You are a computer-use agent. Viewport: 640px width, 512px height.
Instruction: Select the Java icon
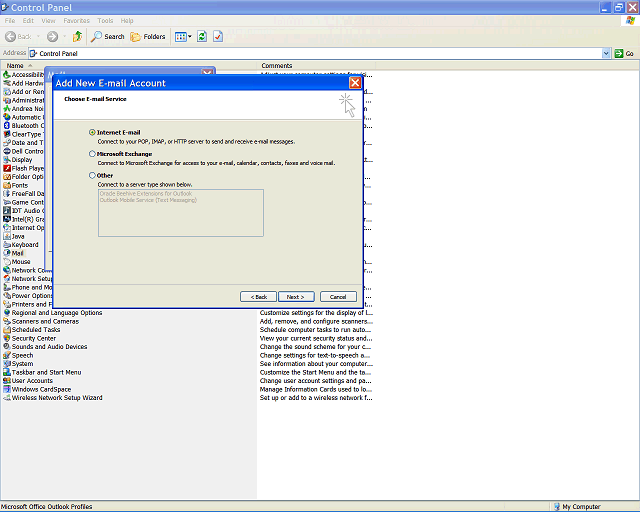[7, 236]
